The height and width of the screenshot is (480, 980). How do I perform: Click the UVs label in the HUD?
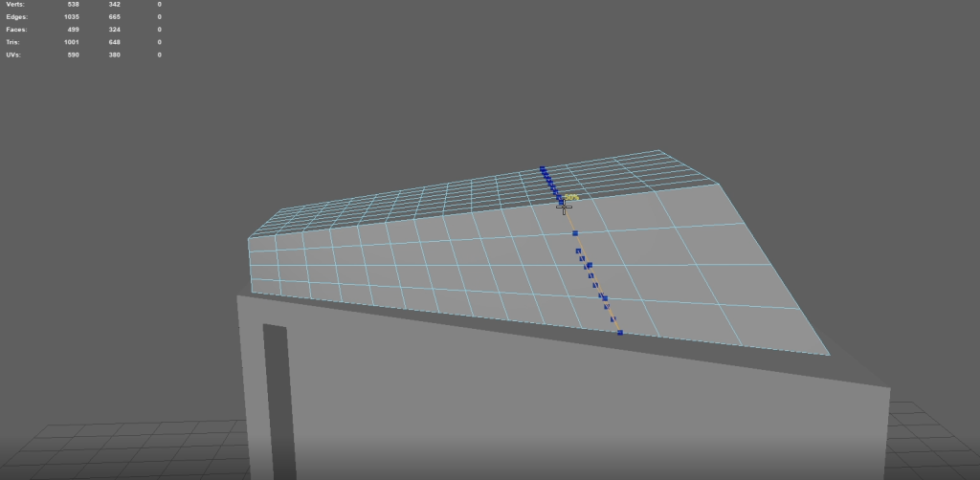pos(14,55)
